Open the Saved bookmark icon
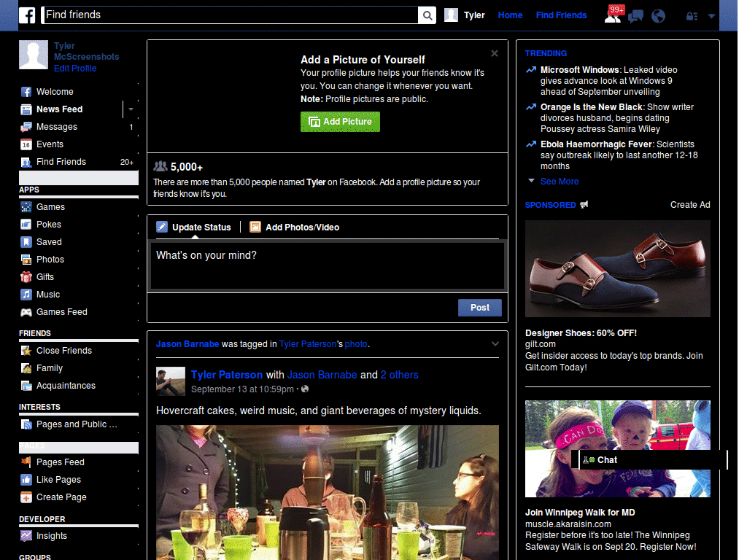Image resolution: width=747 pixels, height=560 pixels. [26, 242]
